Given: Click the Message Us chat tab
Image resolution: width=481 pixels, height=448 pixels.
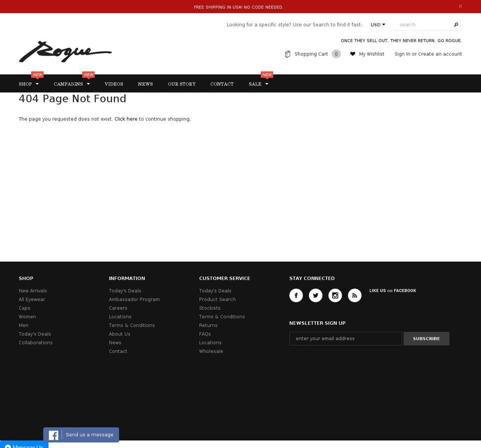Looking at the screenshot, I should click(24, 444).
